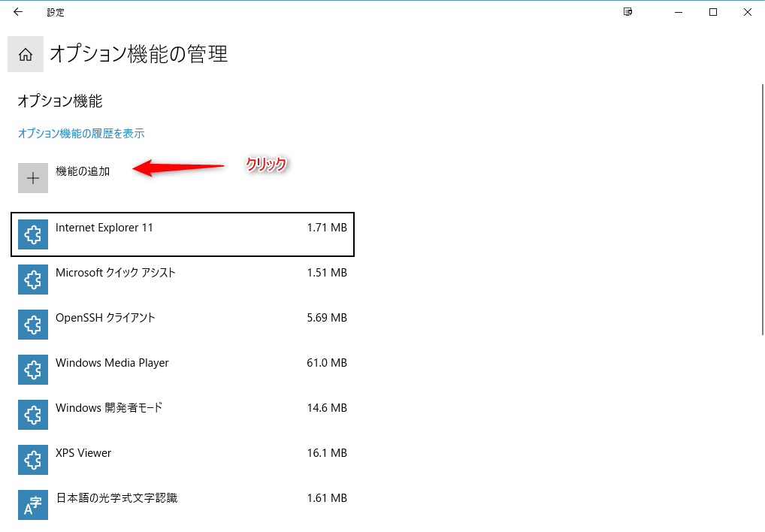Click the 日本語の光学式文字認識 language icon

click(x=33, y=505)
